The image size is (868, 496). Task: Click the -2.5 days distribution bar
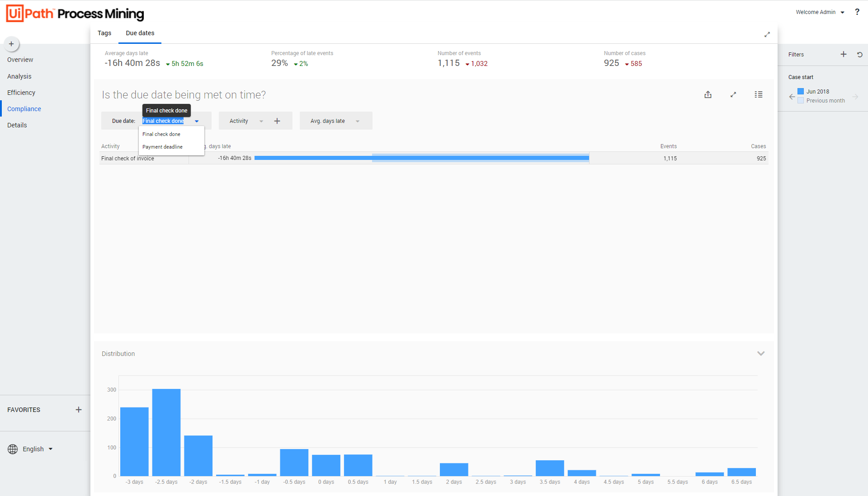pyautogui.click(x=166, y=432)
